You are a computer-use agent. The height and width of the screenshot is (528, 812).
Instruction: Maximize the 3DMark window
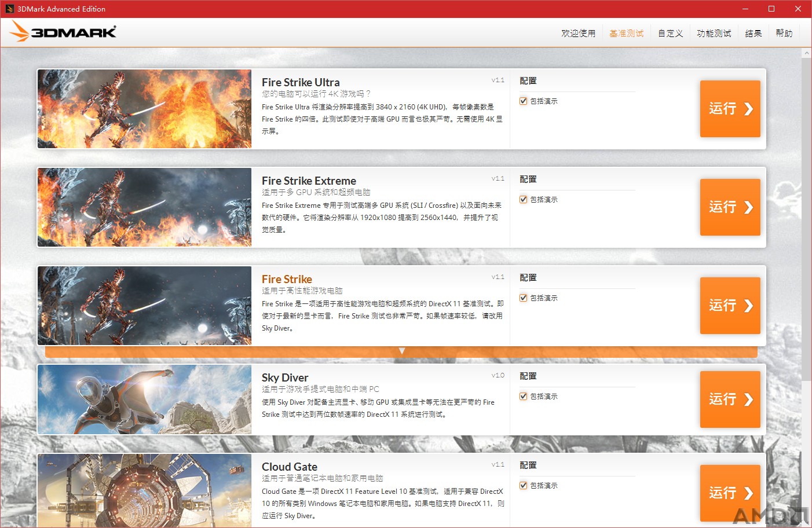pyautogui.click(x=771, y=9)
